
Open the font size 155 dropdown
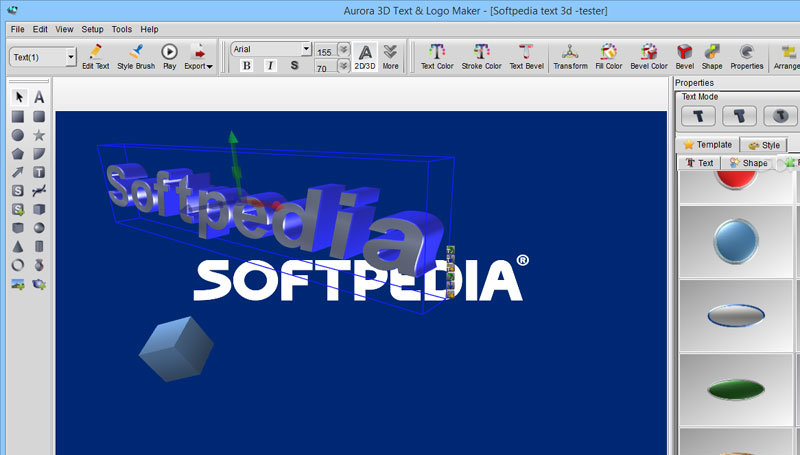pos(344,49)
